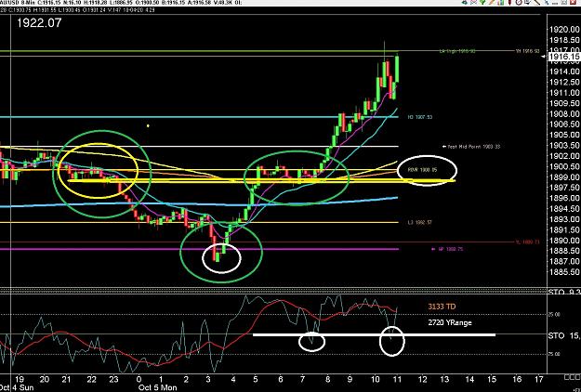Click the latest green candle near 1916
This screenshot has width=581, height=392.
pos(397,69)
